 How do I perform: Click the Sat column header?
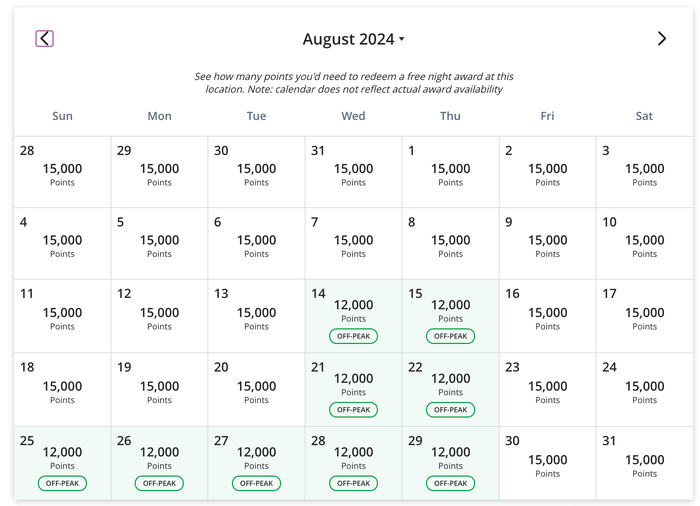tap(644, 116)
